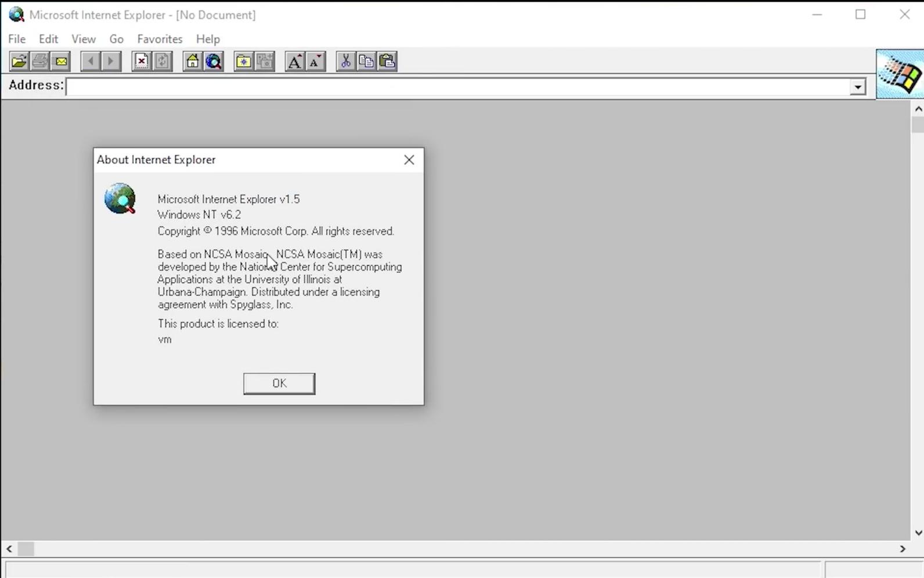The width and height of the screenshot is (924, 578).
Task: Click the vertical scrollbar up arrow
Action: (x=918, y=109)
